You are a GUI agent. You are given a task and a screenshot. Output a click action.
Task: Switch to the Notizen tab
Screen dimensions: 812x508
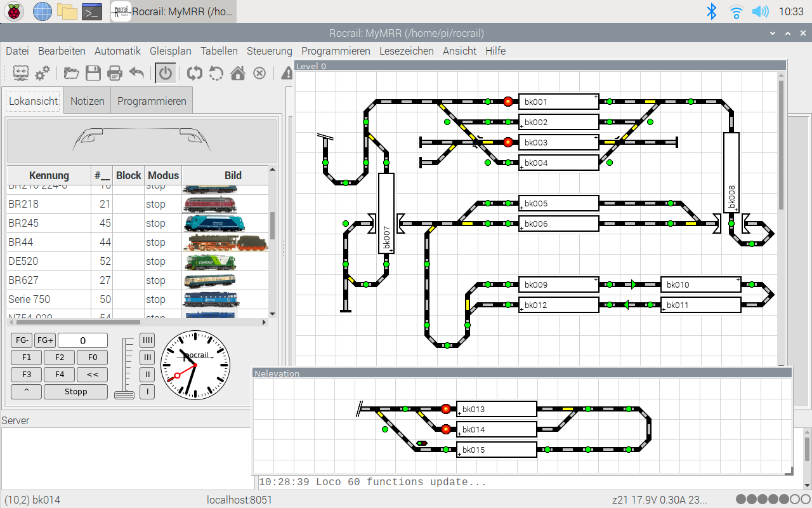pos(88,101)
